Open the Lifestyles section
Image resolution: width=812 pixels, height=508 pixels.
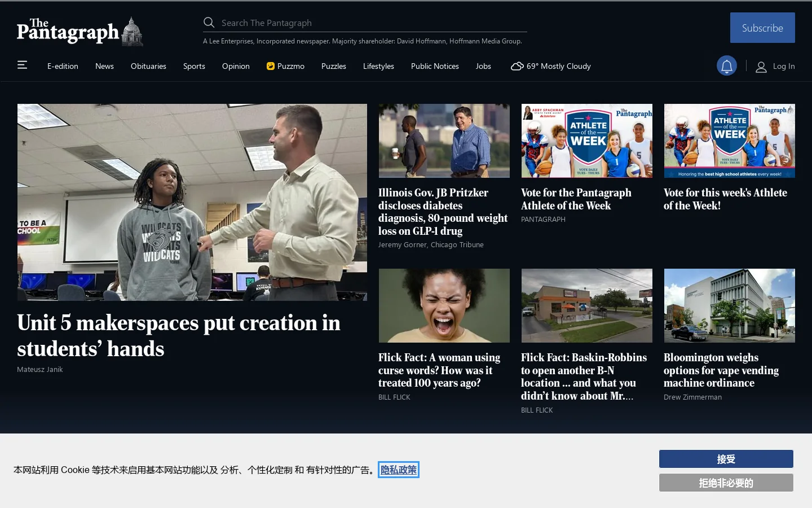pos(378,66)
